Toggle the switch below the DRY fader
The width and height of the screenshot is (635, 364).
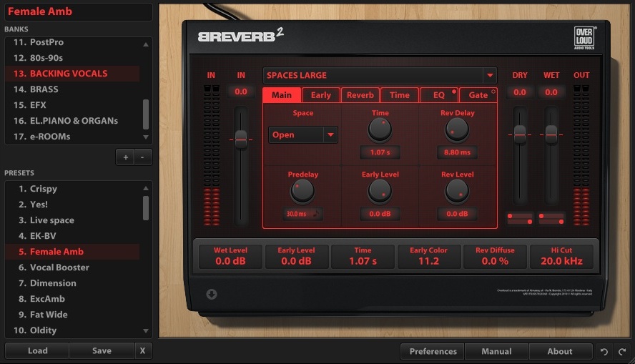pos(520,218)
